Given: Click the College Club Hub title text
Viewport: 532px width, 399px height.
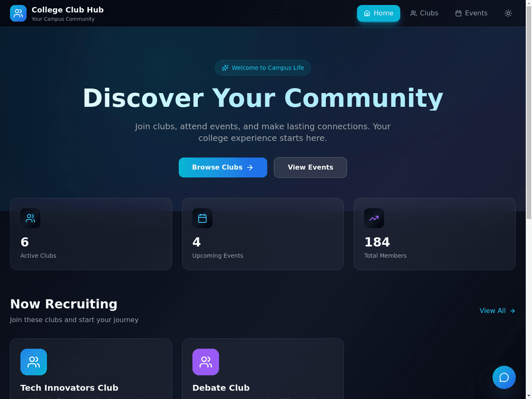Looking at the screenshot, I should coord(68,10).
